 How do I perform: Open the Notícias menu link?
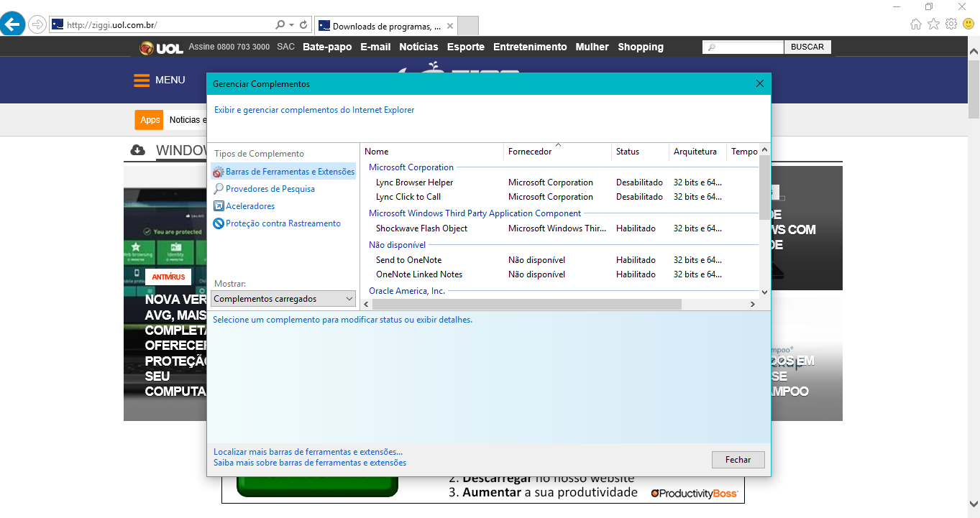[418, 47]
